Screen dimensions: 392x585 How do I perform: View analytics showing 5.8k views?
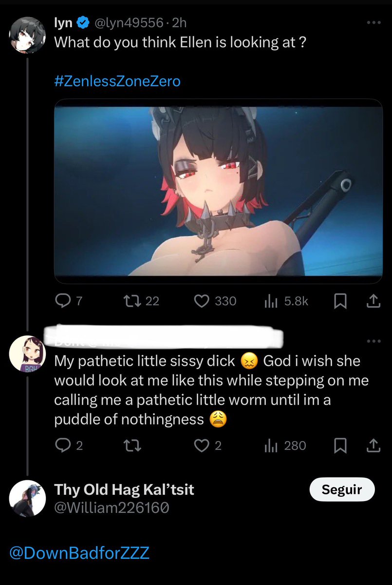270,302
